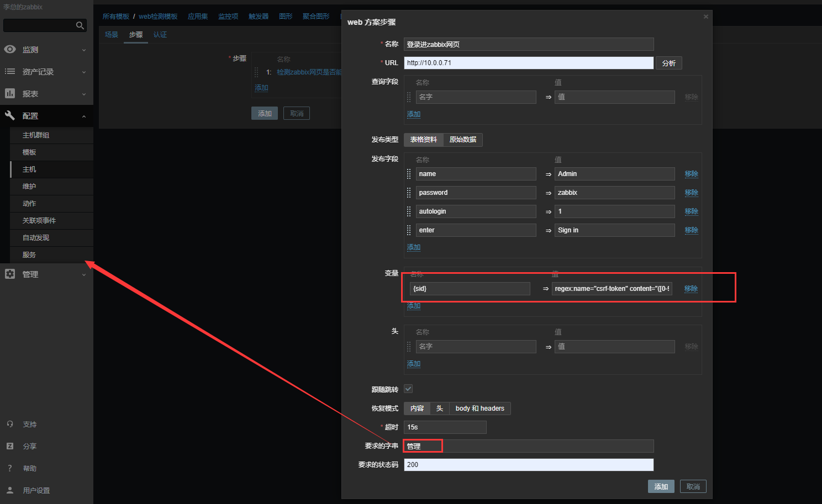Expand the 管理 menu chevron
822x504 pixels.
(x=84, y=275)
